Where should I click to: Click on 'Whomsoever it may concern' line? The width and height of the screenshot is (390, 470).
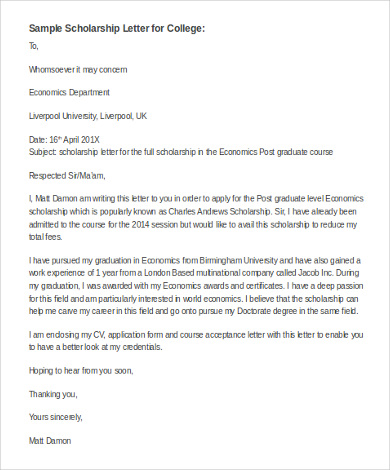78,70
